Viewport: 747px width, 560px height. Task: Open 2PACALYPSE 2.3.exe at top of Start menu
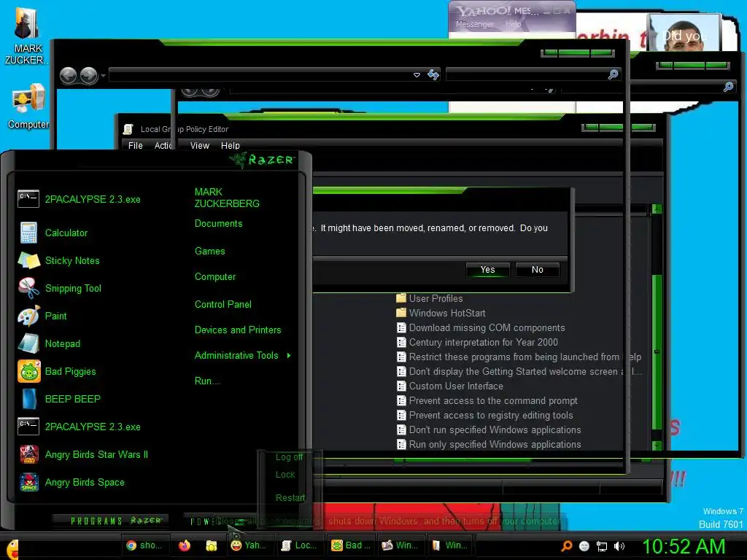(79, 199)
